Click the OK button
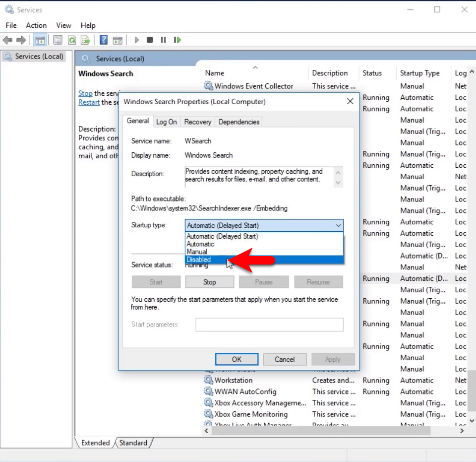Image resolution: width=476 pixels, height=462 pixels. [237, 359]
